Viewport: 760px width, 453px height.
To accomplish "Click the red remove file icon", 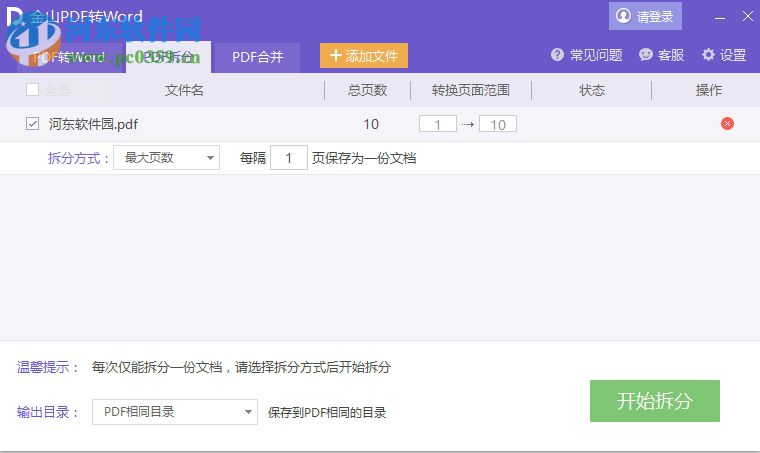I will point(727,124).
